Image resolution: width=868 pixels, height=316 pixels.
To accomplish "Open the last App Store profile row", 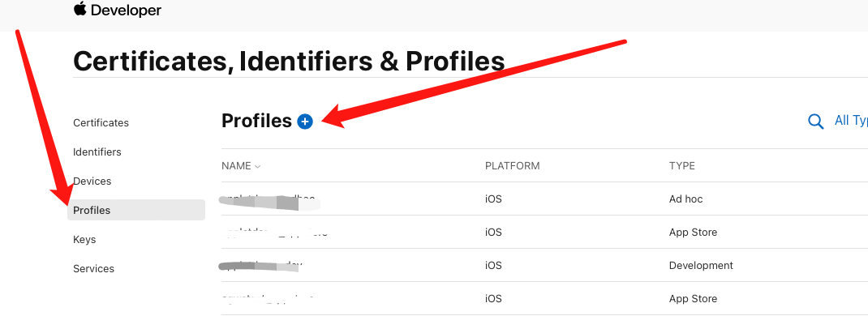I will 544,298.
